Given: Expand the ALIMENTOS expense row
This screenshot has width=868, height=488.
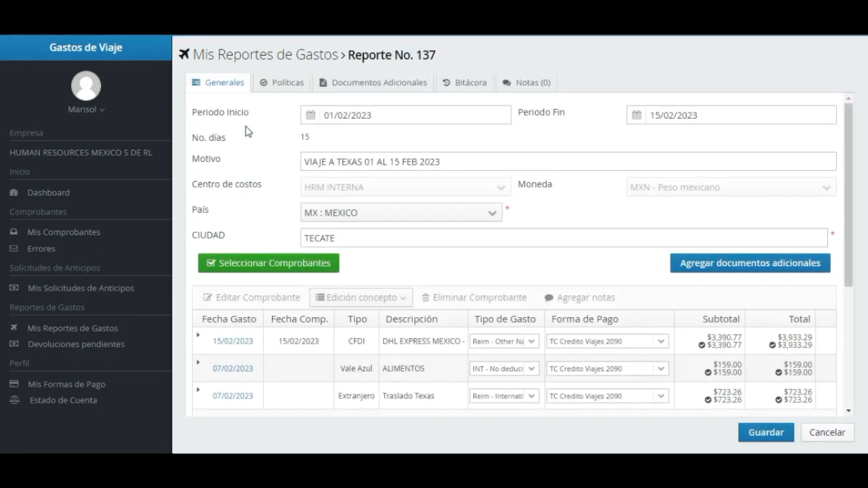Looking at the screenshot, I should click(x=198, y=362).
